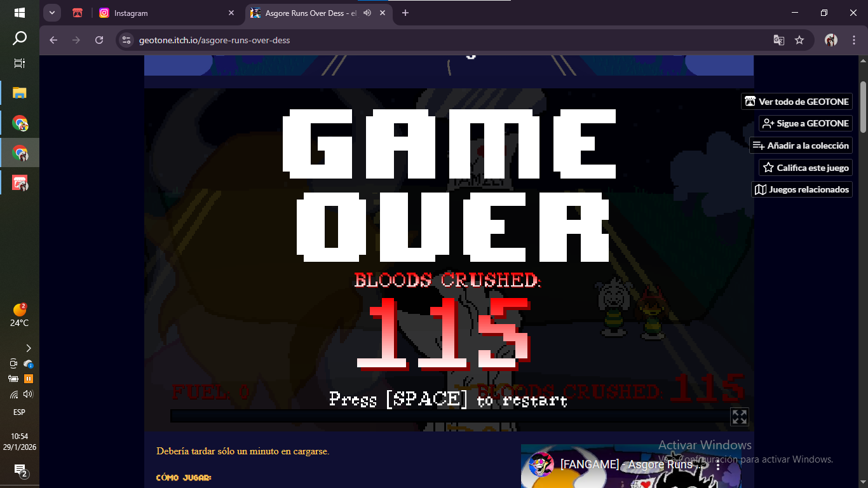Reload the current page
The image size is (868, 488).
point(99,40)
